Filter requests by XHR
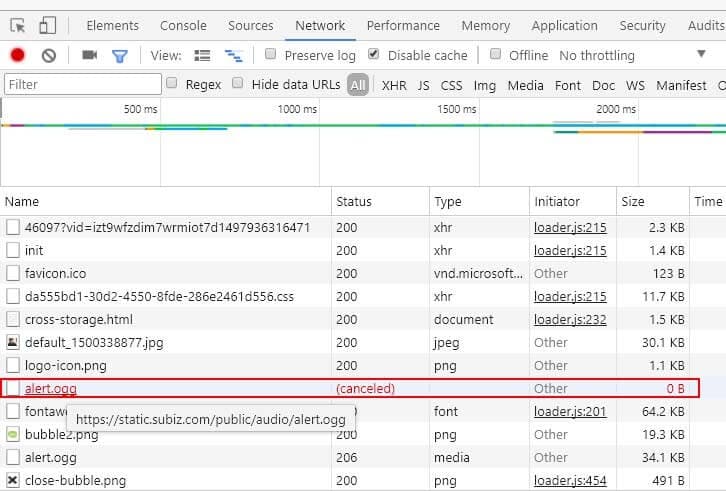Screen dimensions: 726x491 pyautogui.click(x=394, y=86)
